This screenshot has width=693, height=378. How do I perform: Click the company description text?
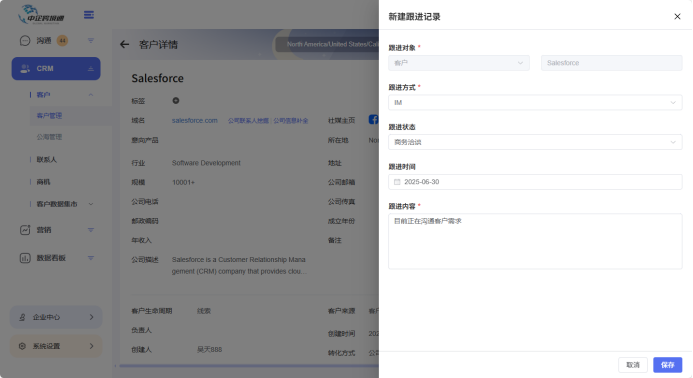pyautogui.click(x=239, y=265)
